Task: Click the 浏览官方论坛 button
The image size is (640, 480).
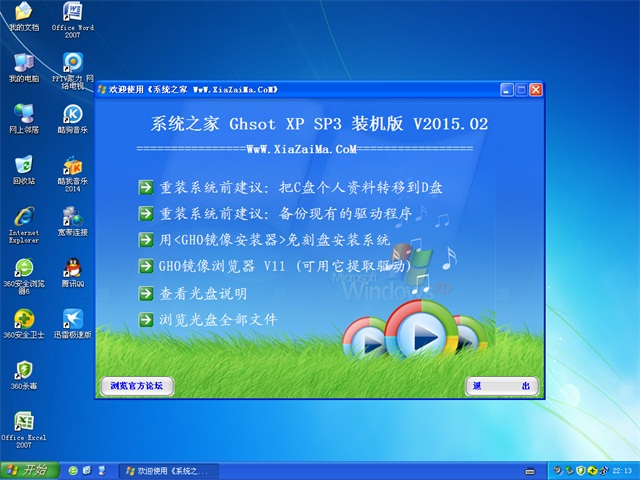Action: (x=137, y=385)
